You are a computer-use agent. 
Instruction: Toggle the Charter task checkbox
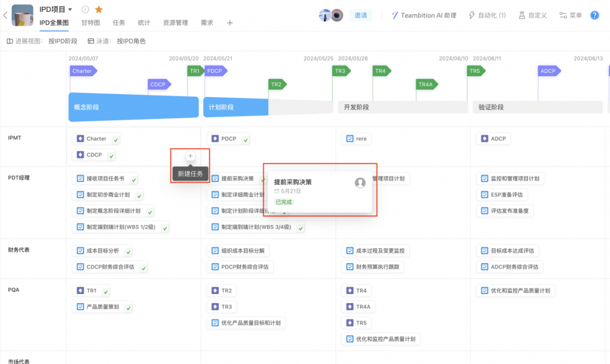click(x=116, y=139)
